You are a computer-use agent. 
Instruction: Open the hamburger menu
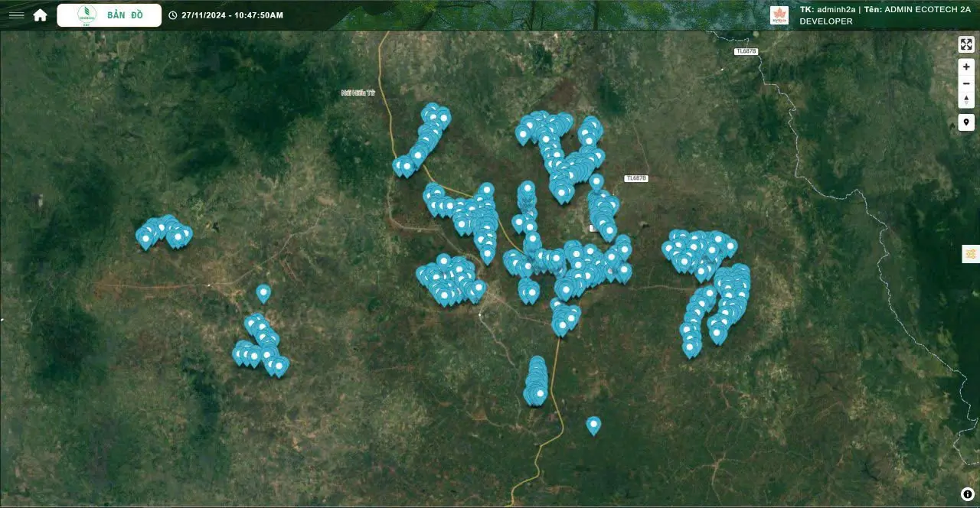coord(16,15)
